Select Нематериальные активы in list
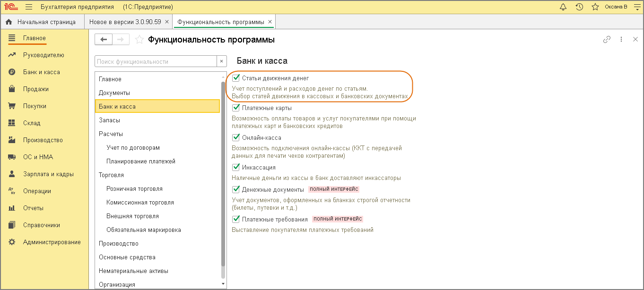644x290 pixels. [157, 271]
